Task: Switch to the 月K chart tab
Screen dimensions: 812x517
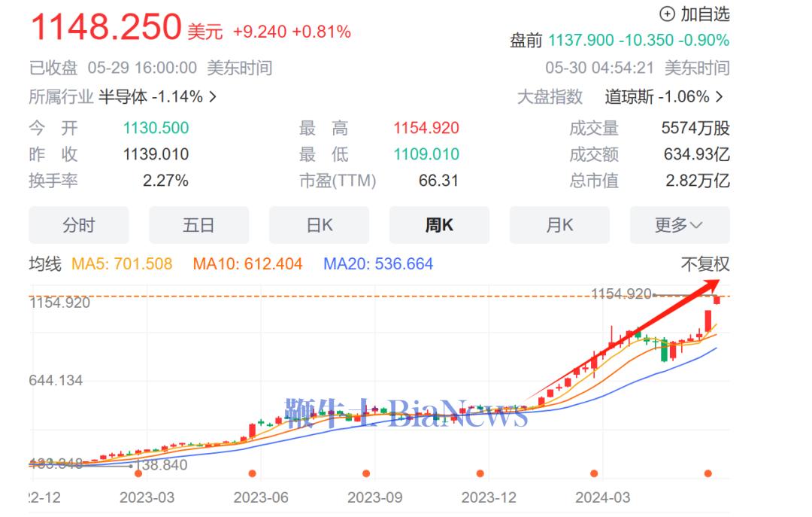Action: point(559,225)
